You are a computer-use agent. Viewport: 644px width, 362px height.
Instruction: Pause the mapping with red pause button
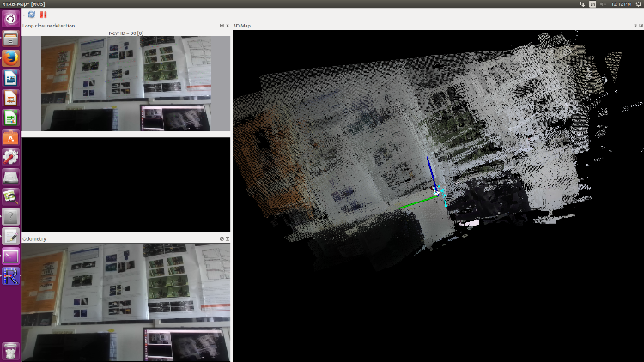pos(43,15)
